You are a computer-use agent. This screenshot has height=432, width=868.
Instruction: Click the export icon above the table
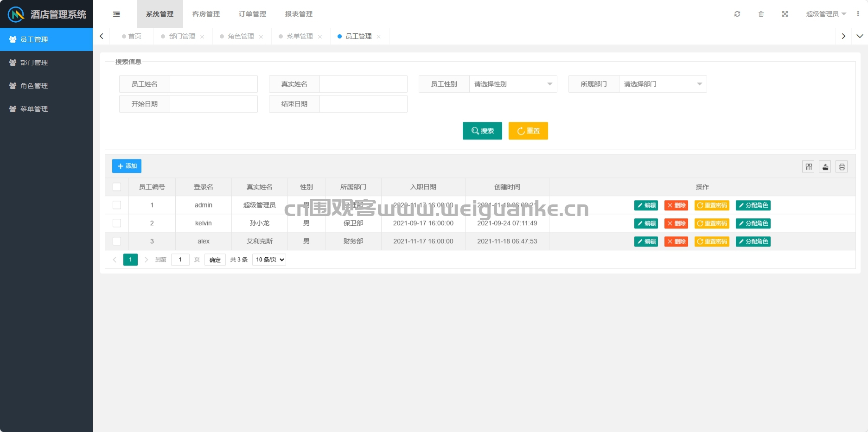(825, 167)
